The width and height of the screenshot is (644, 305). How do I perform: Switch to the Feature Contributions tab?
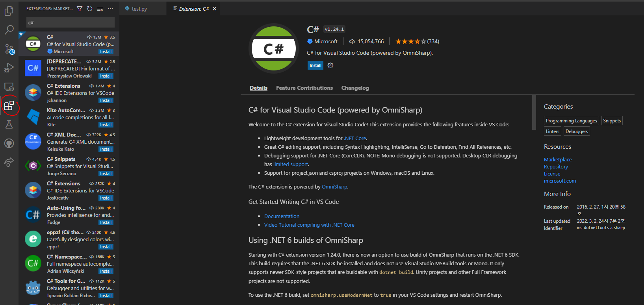click(x=304, y=88)
